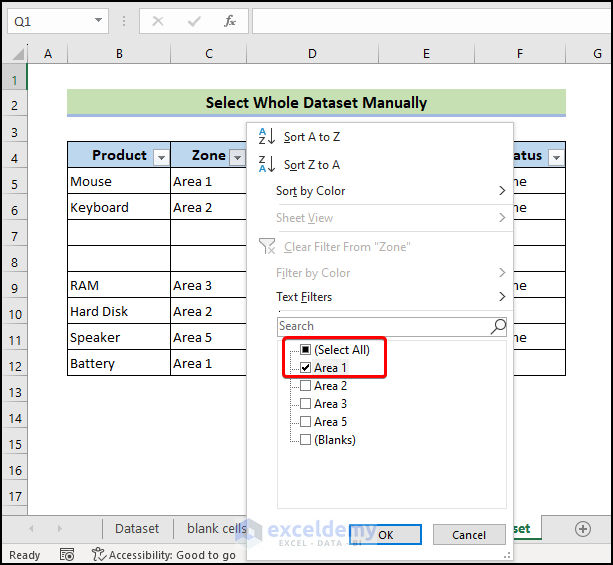Click the cell containing Battery
613x565 pixels.
pyautogui.click(x=119, y=363)
